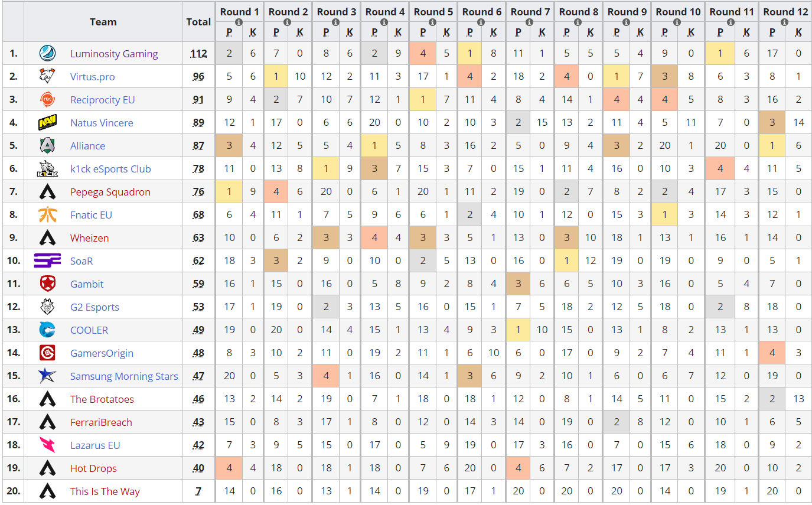This screenshot has height=505, width=812.
Task: Click the Round 7 info icon
Action: click(x=530, y=22)
